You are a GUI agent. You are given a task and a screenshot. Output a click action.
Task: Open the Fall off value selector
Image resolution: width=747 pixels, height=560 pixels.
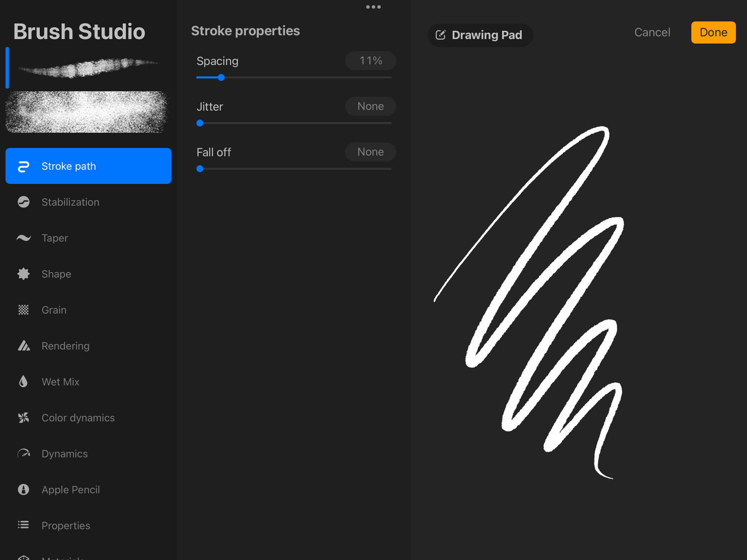pos(371,152)
